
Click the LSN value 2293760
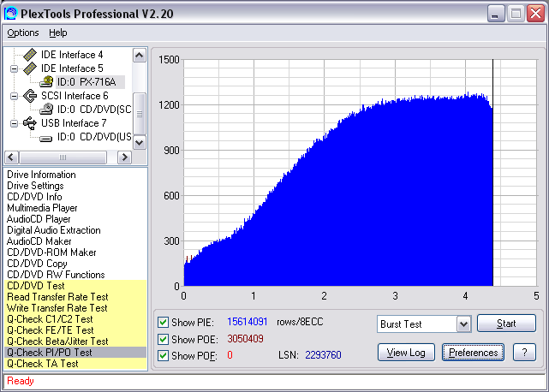[323, 355]
